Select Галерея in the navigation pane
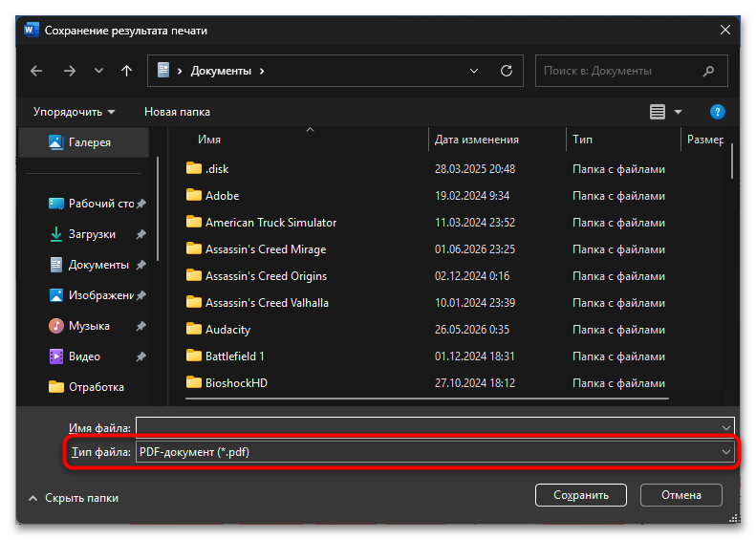This screenshot has height=540, width=756. click(83, 142)
